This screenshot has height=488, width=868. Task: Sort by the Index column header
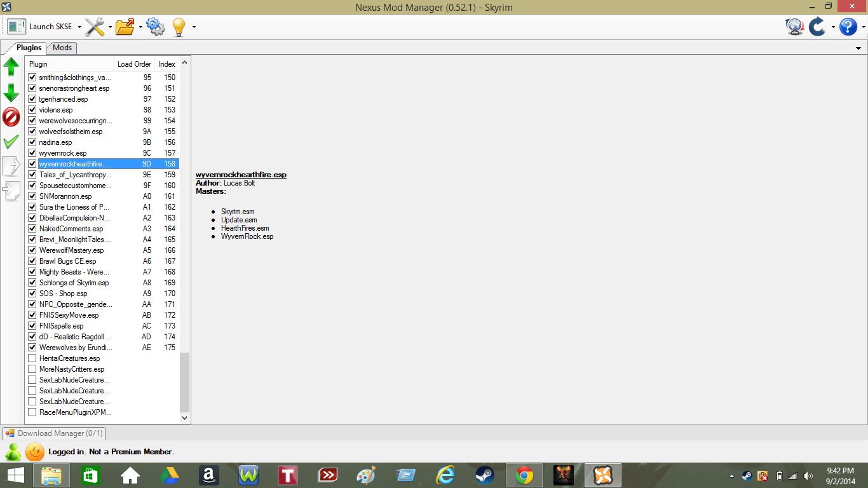(167, 64)
